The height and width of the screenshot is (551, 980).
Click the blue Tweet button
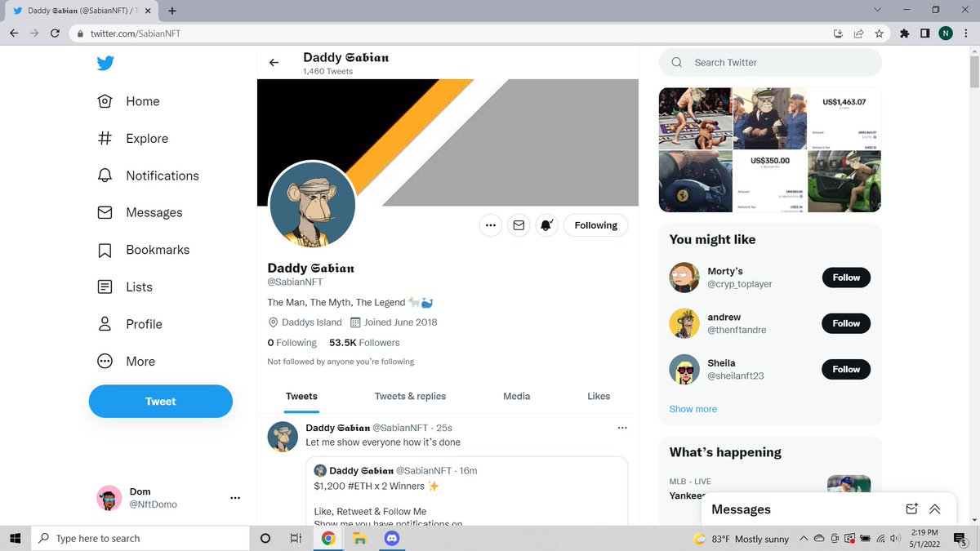[161, 401]
